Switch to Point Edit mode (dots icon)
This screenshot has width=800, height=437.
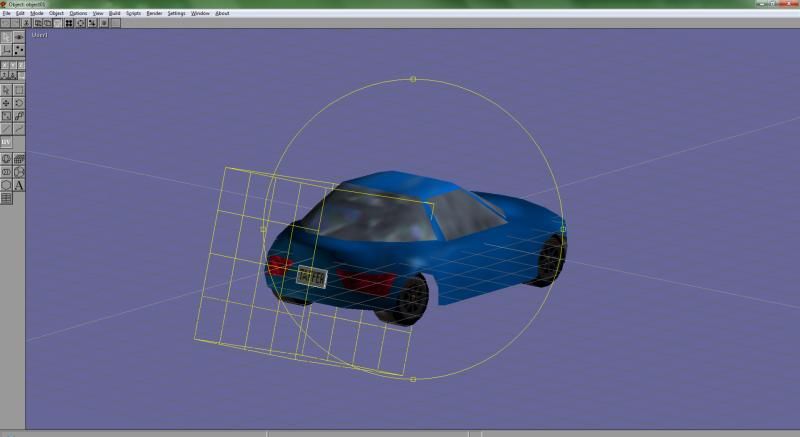tap(19, 49)
